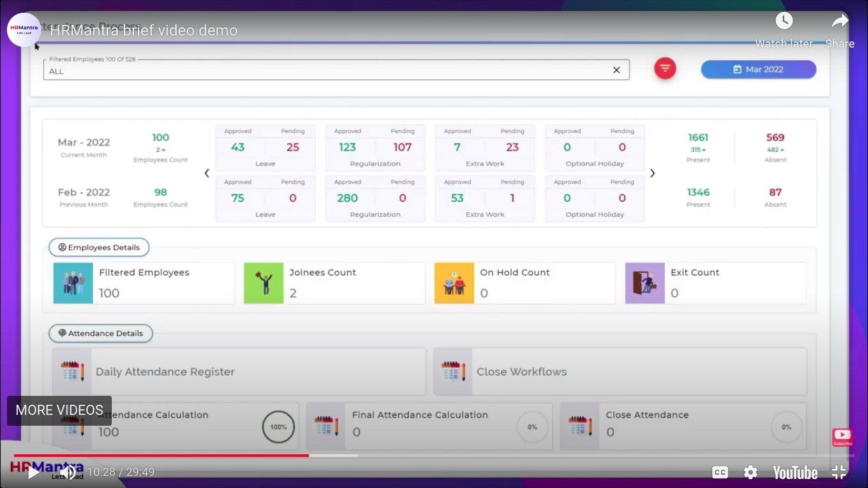Click the Final Attendance Calculation calendar icon
This screenshot has height=488, width=868.
click(326, 426)
